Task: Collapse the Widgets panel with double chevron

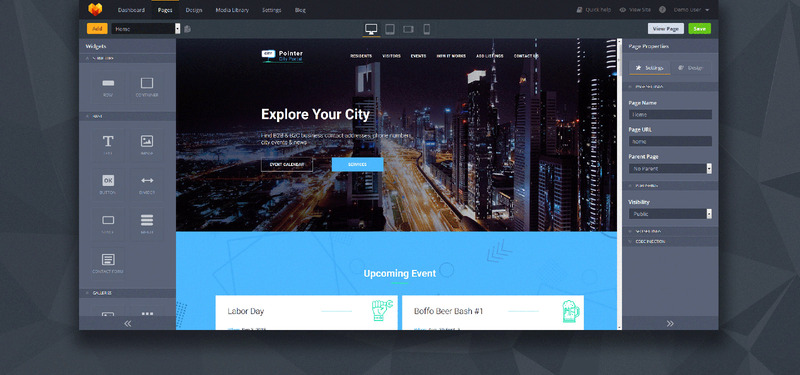Action: coord(128,323)
